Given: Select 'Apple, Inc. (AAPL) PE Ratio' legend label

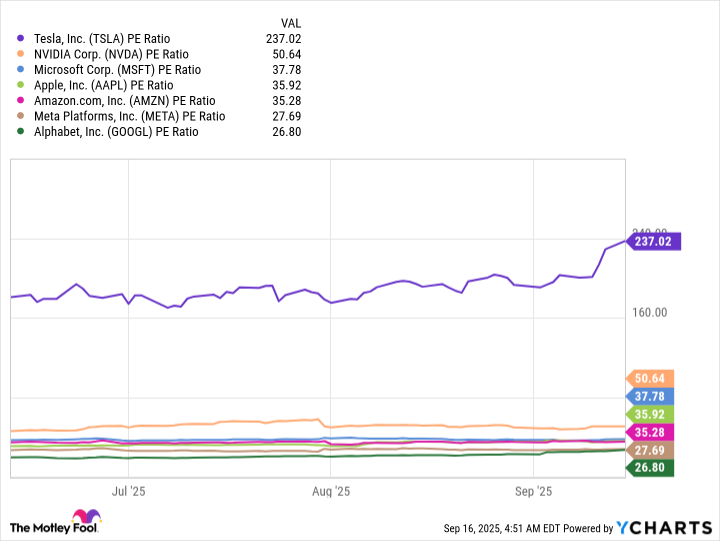Looking at the screenshot, I should click(104, 85).
